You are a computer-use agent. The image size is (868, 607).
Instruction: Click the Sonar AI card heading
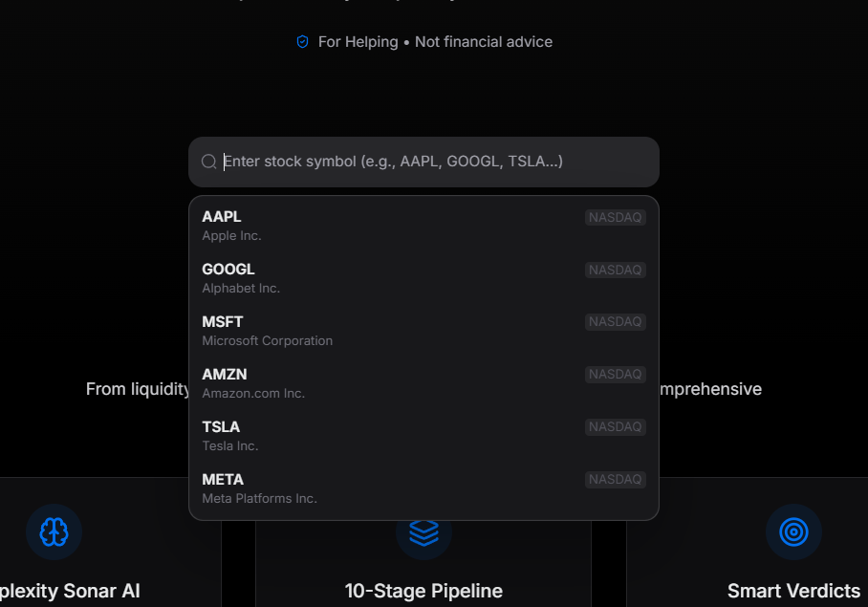click(70, 591)
